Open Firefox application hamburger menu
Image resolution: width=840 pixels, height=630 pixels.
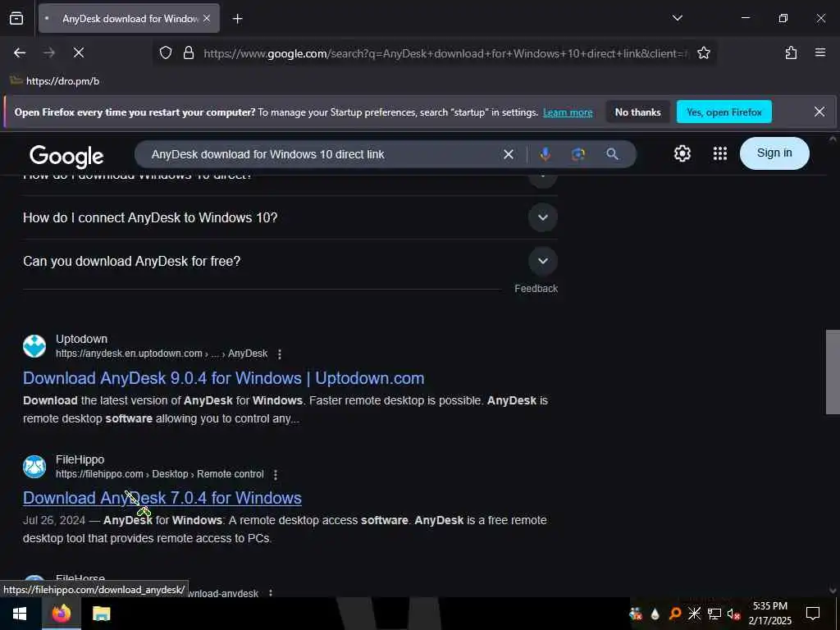(x=819, y=52)
